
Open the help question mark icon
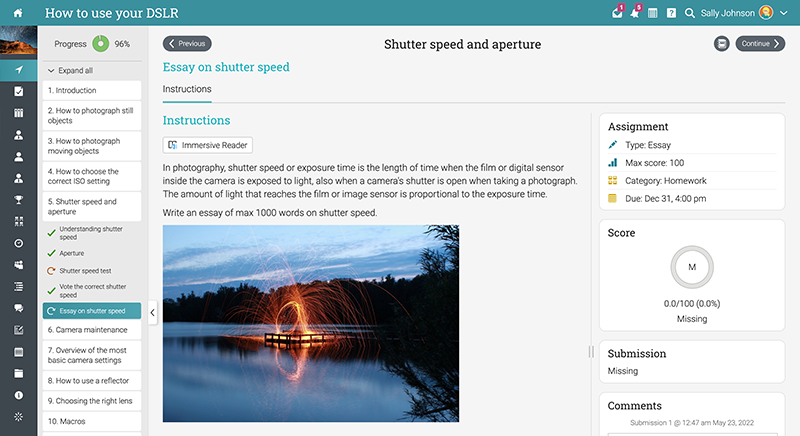(671, 13)
